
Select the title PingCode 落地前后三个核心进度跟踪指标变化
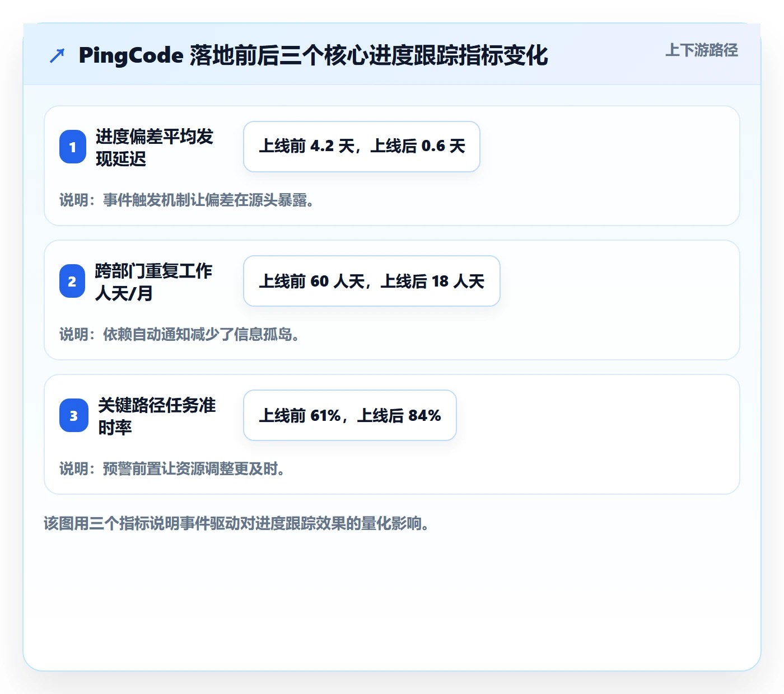coord(313,55)
